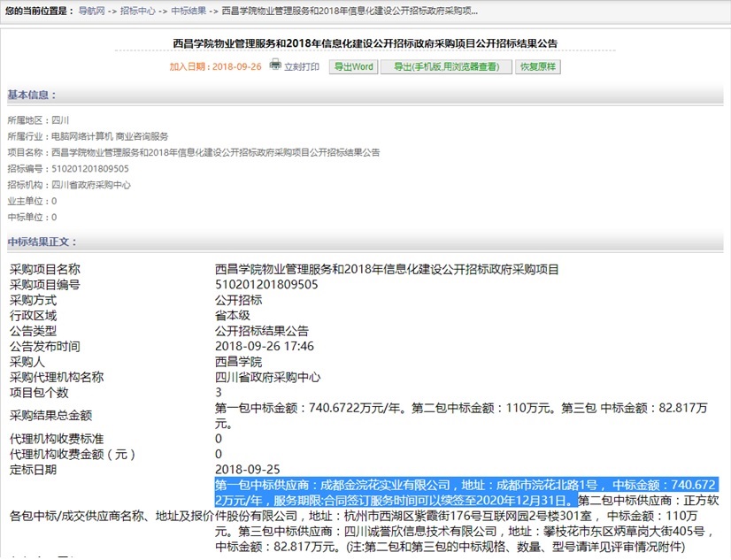
Task: Click the 定标日期 value 2018-09-25
Action: 247,470
